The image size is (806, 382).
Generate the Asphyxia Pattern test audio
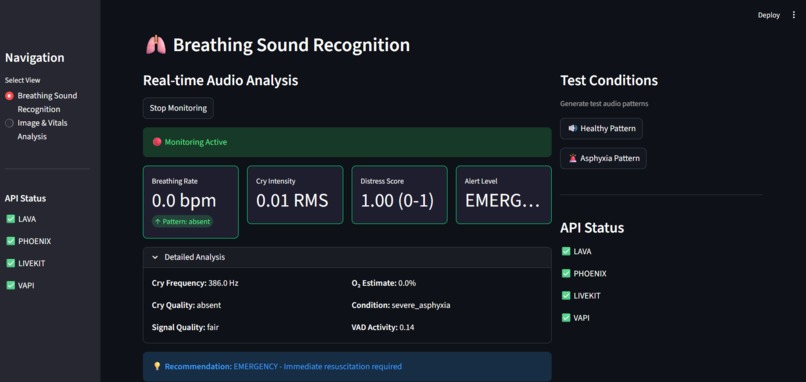(603, 158)
